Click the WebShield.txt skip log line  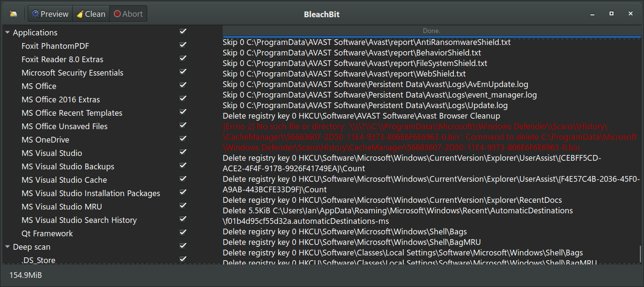[x=344, y=74]
